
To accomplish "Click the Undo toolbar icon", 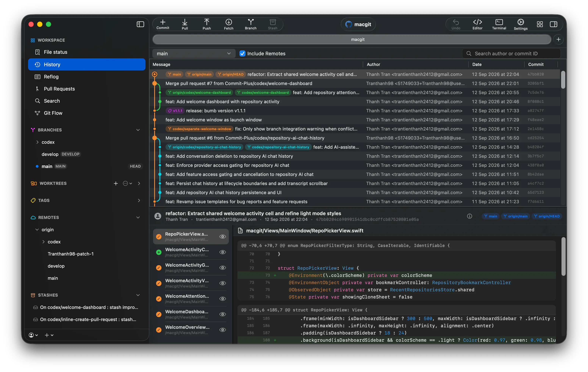I will (x=456, y=24).
